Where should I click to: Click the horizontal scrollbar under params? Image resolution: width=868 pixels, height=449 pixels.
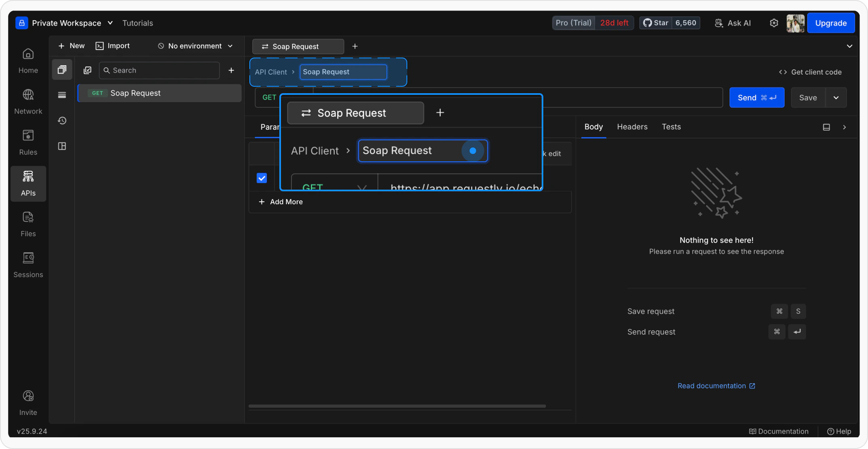397,406
